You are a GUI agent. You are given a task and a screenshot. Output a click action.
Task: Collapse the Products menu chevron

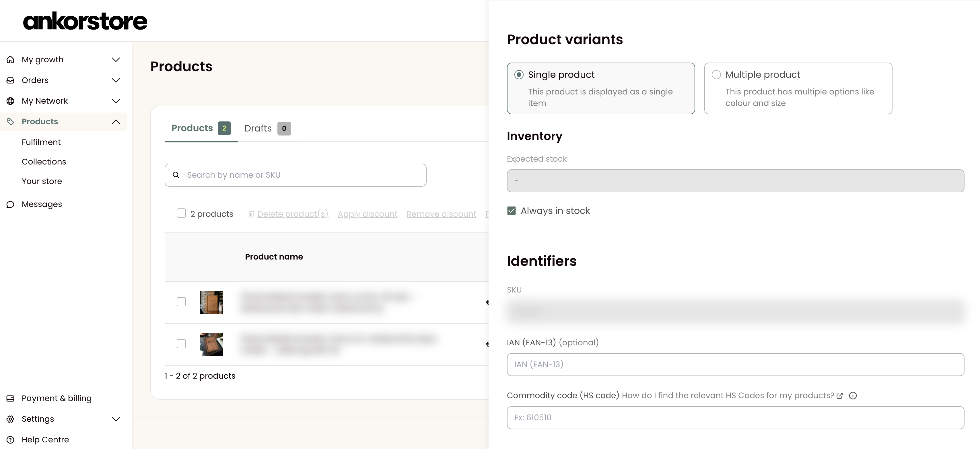click(x=116, y=122)
